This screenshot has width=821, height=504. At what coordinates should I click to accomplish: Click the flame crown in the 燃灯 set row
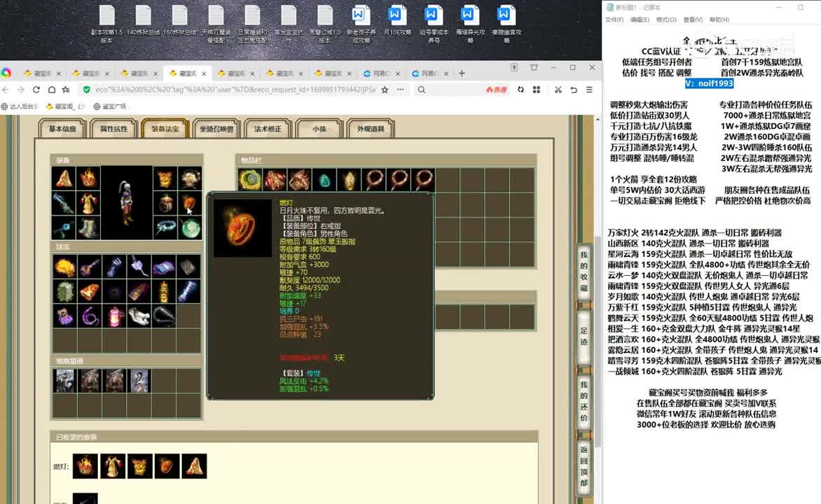tap(85, 465)
